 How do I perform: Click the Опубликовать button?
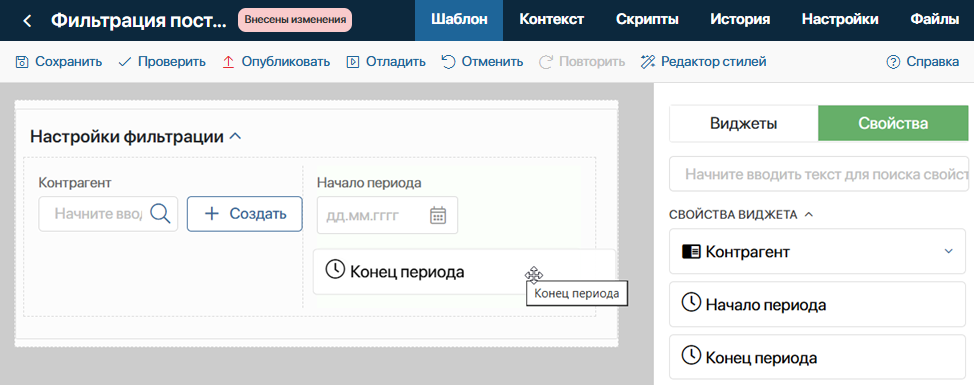(x=276, y=61)
